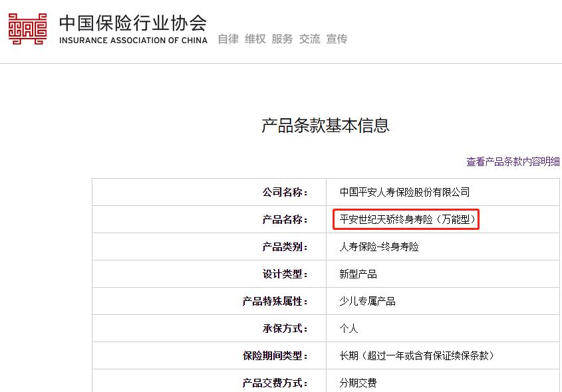Open 查看产品条款内容明细 link
The image size is (562, 392).
pyautogui.click(x=512, y=160)
